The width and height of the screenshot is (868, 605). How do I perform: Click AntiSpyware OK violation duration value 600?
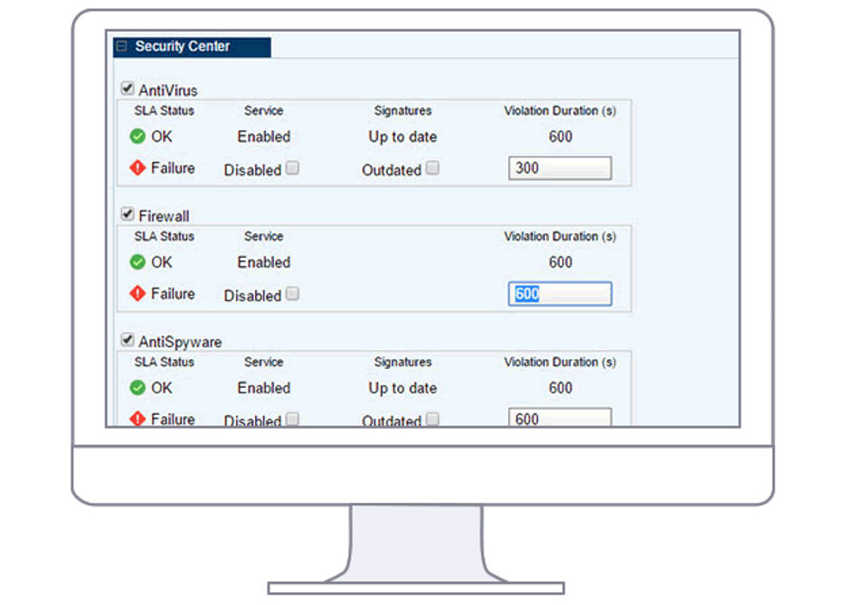[561, 387]
